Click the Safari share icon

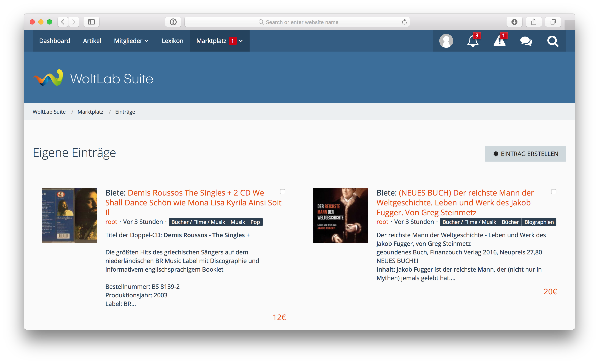(x=534, y=22)
